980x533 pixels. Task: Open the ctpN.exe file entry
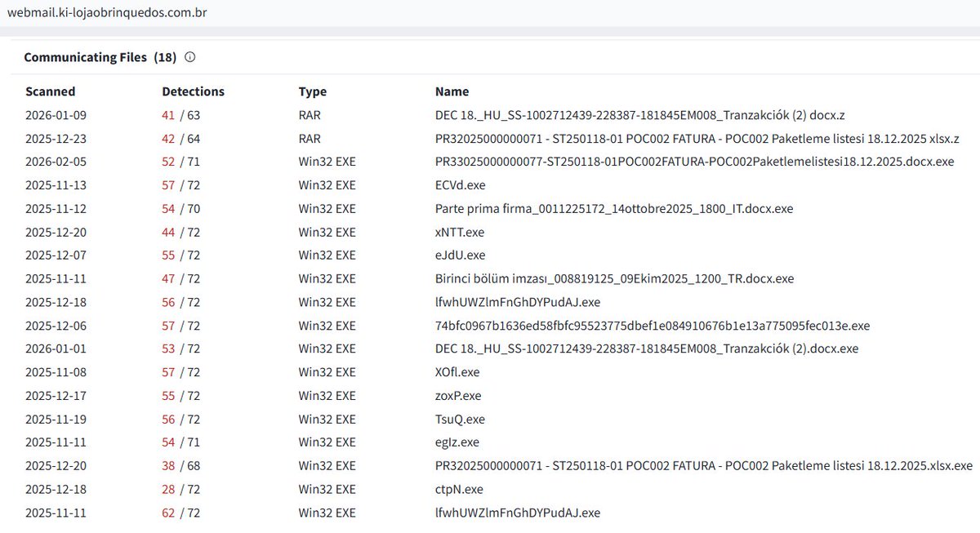click(459, 490)
